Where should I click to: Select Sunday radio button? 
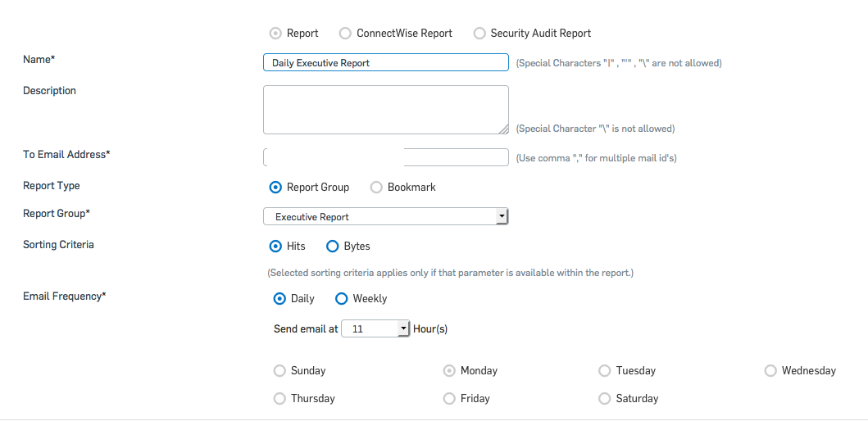(x=279, y=371)
